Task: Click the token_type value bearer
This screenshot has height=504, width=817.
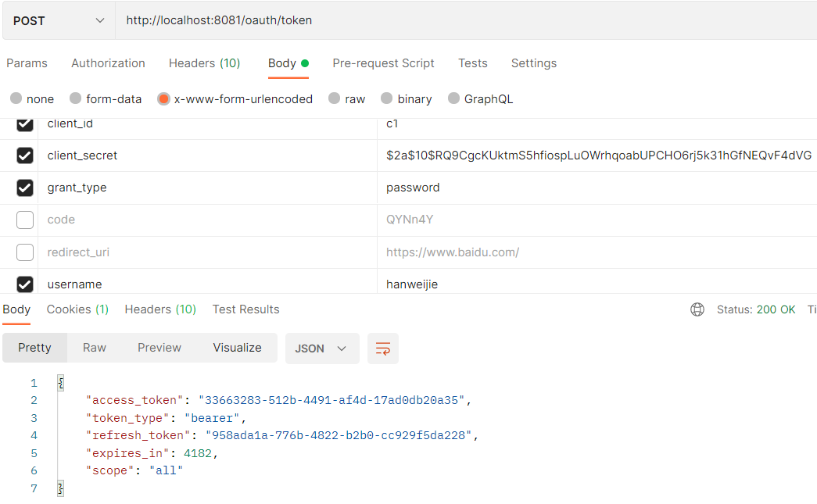Action: tap(212, 418)
